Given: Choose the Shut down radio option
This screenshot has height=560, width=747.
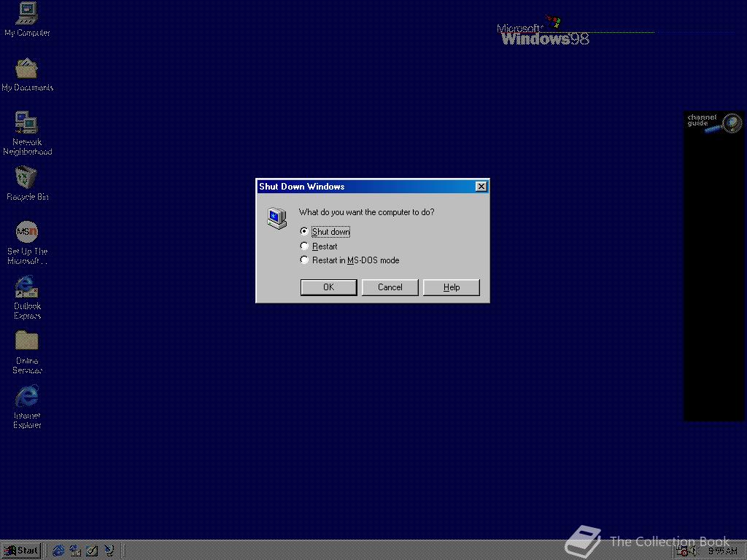Looking at the screenshot, I should pyautogui.click(x=325, y=231).
